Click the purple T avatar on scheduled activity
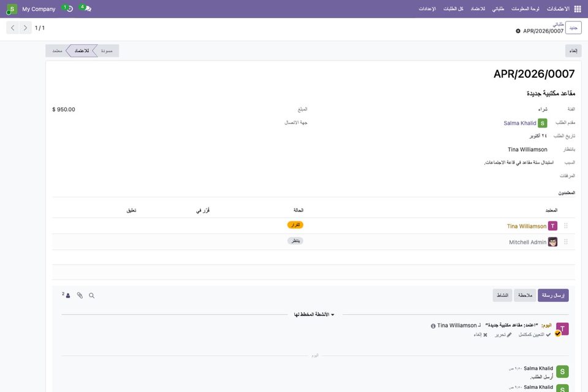 click(x=562, y=329)
